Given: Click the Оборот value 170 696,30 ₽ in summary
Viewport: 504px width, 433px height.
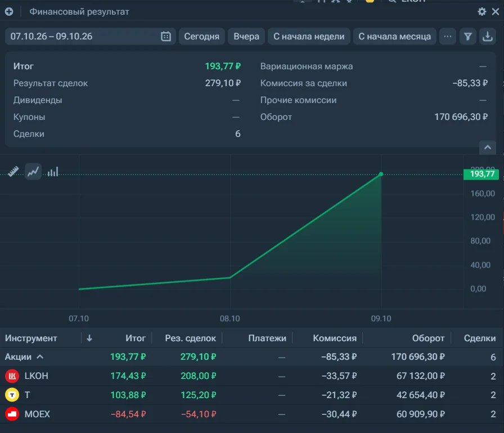Looking at the screenshot, I should coord(461,117).
